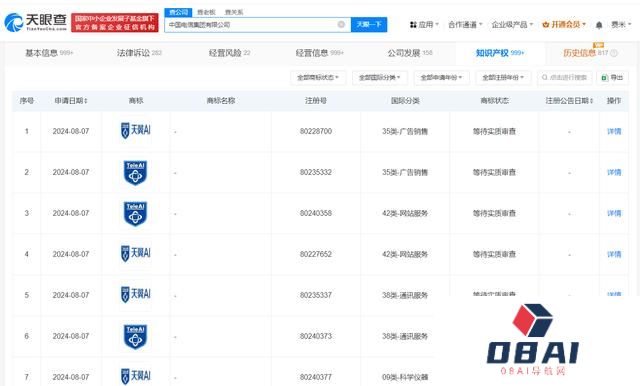Click the Excel icon on the 导出 button
640x386 pixels.
tap(605, 78)
